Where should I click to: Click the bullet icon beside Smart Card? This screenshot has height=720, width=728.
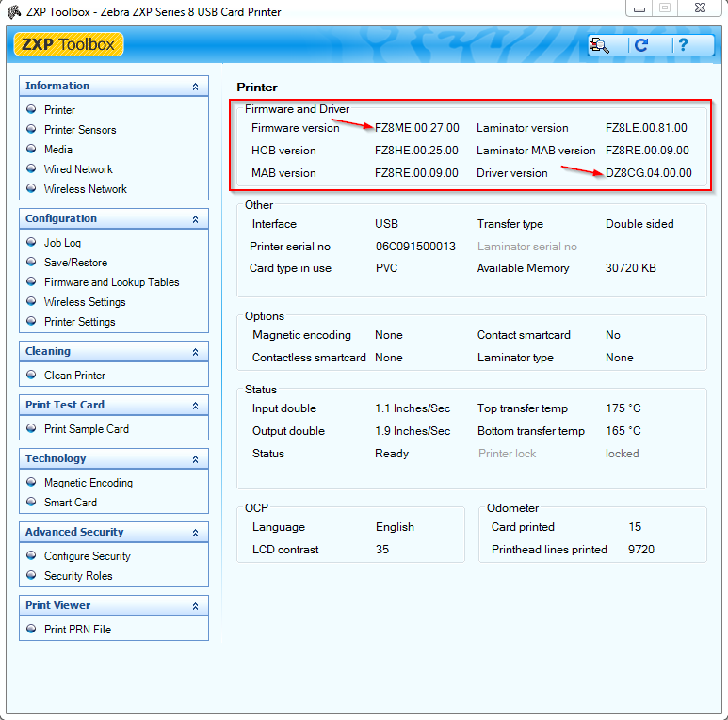pyautogui.click(x=31, y=503)
